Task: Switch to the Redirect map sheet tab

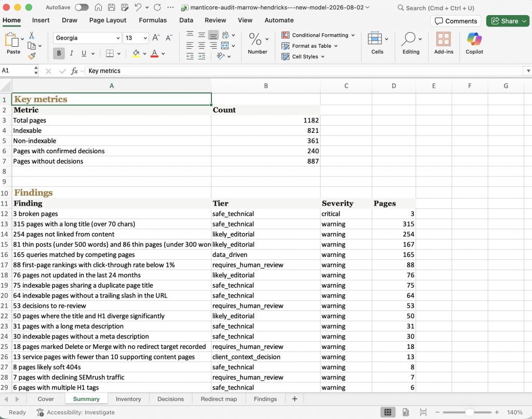Action: click(219, 399)
